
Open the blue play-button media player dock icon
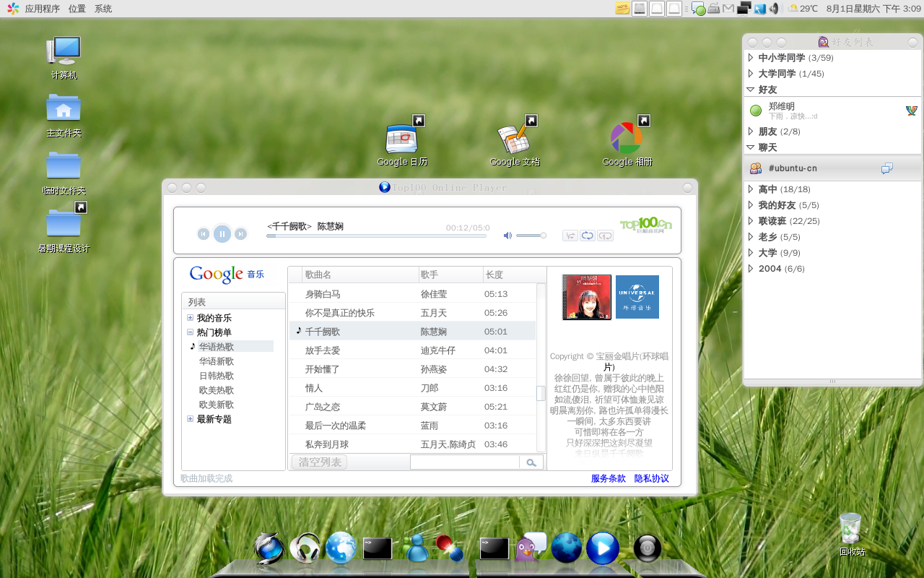tap(603, 548)
